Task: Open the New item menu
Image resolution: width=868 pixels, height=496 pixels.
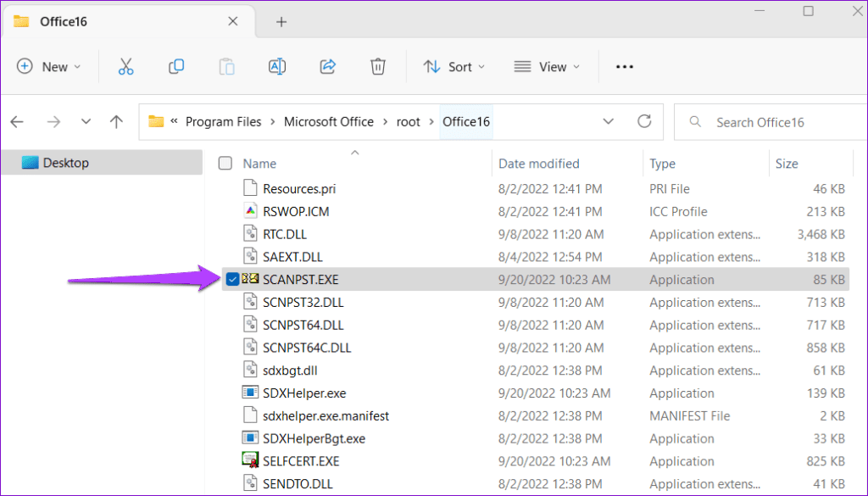Action: pos(49,66)
